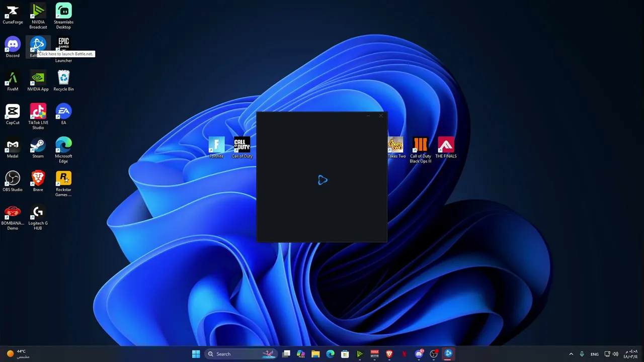Select the Brave browser desktop icon

click(x=38, y=181)
